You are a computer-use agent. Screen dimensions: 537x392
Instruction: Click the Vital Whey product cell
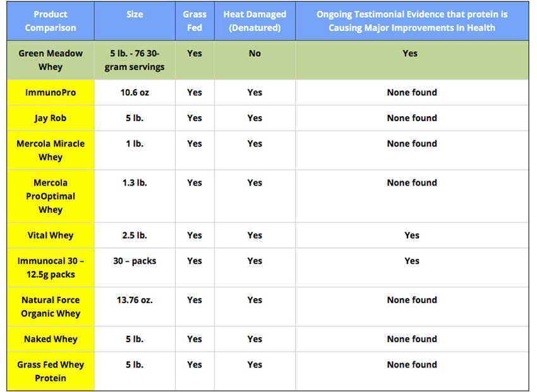[x=51, y=235]
